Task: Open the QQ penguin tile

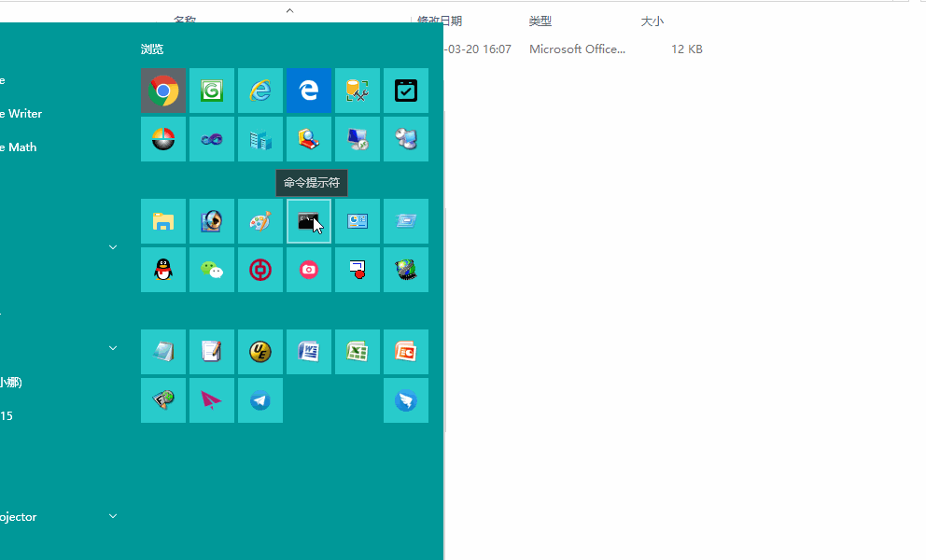Action: pyautogui.click(x=163, y=270)
